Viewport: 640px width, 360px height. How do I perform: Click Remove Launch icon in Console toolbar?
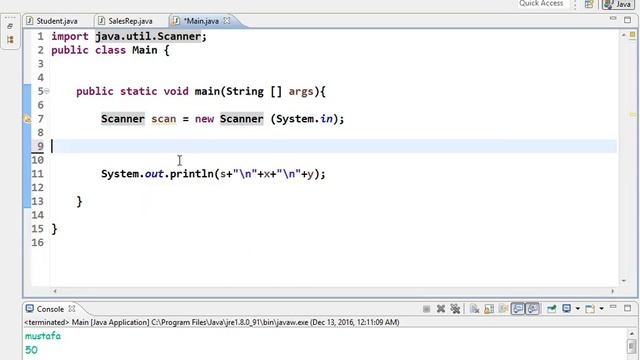[441, 309]
